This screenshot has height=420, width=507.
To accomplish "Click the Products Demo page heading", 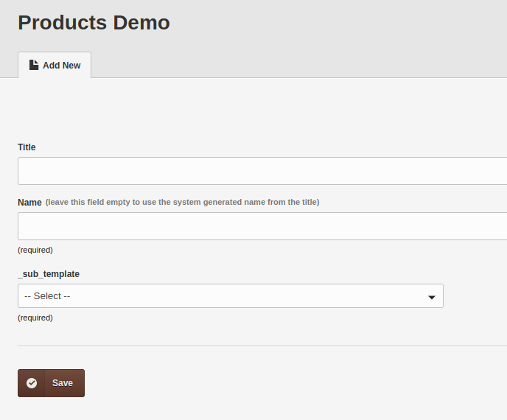I will [94, 23].
